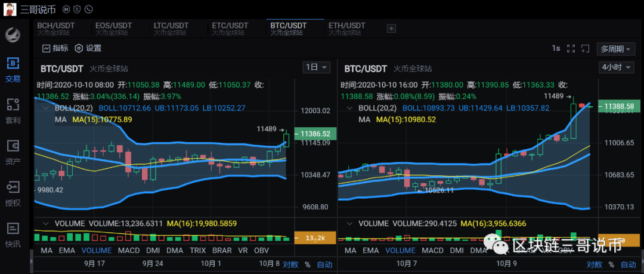
Task: Open the 1日 timeframe dropdown
Action: tap(316, 67)
